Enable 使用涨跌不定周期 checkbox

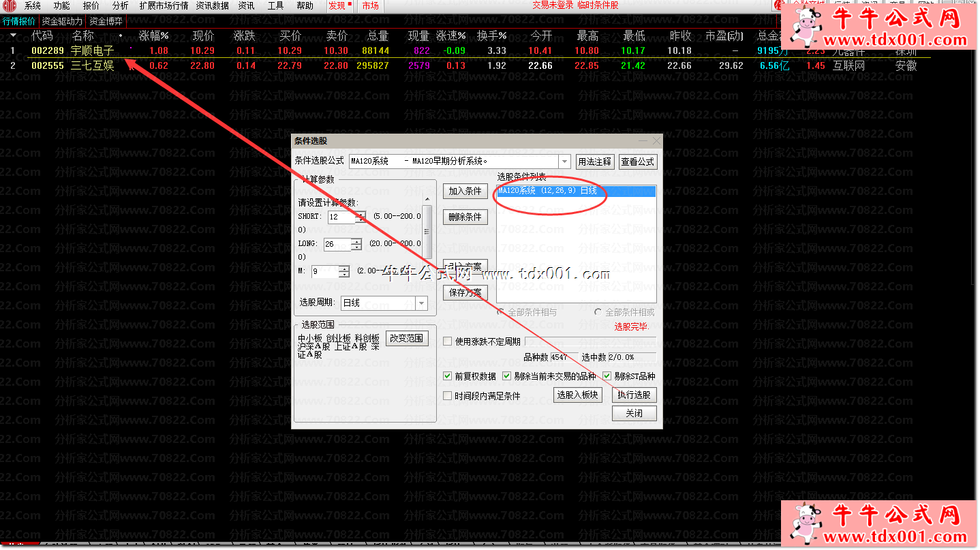(x=448, y=341)
